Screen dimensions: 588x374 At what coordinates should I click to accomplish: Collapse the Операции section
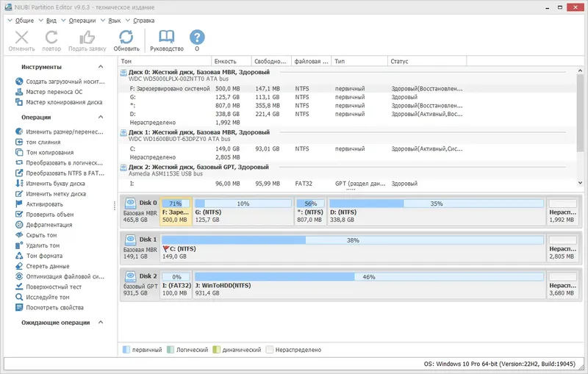[x=101, y=117]
